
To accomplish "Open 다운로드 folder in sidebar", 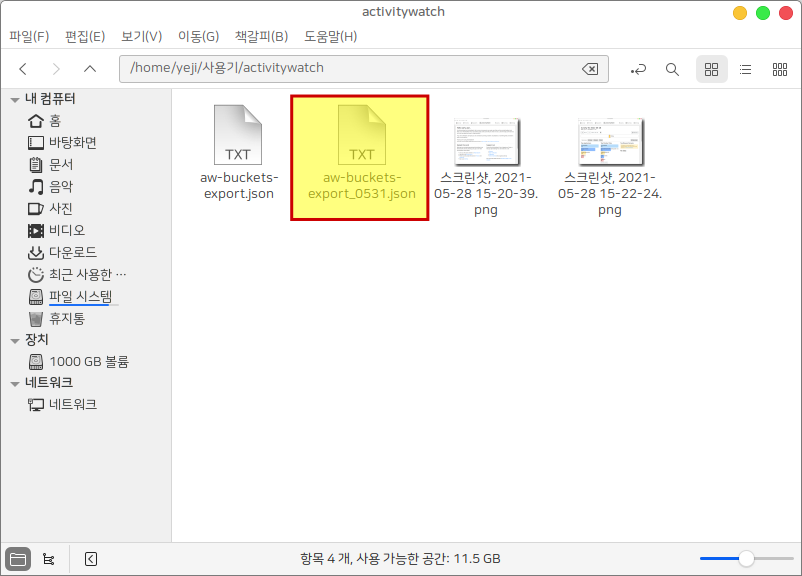I will pos(72,252).
